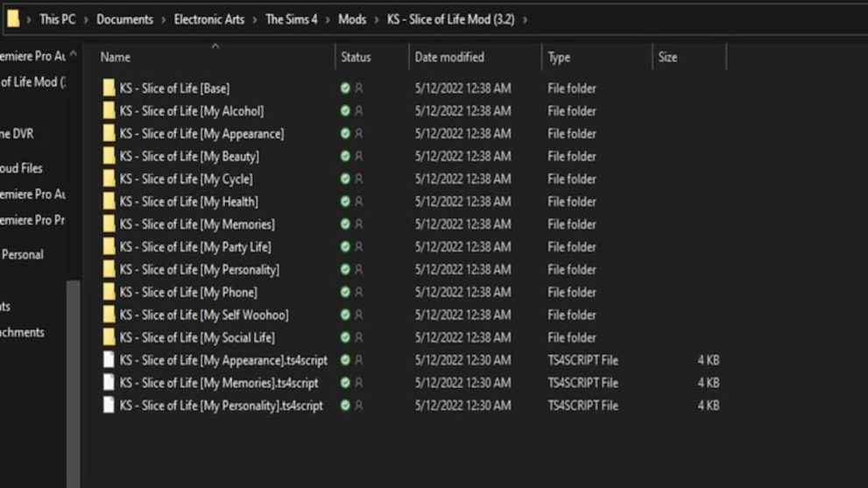Navigate to Electronic Arts in breadcrumb

click(x=209, y=19)
